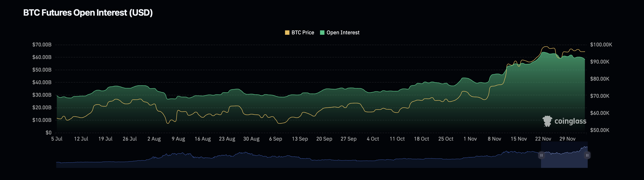The width and height of the screenshot is (644, 180).
Task: Click the 19 Jul date label
Action: click(x=105, y=139)
